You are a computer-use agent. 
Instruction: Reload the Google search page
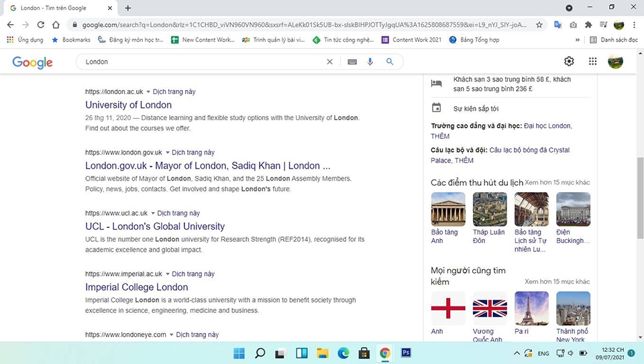coord(41,25)
